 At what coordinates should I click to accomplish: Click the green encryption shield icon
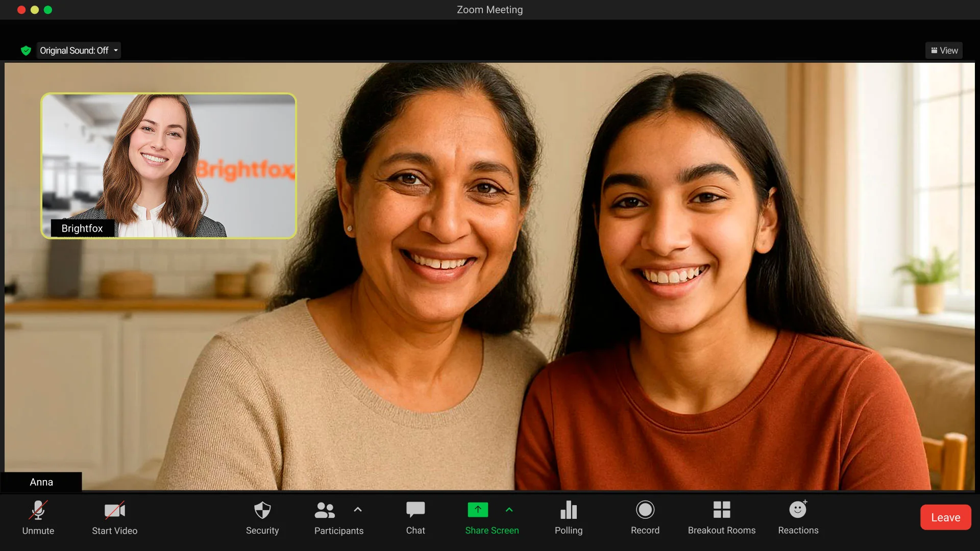(x=26, y=51)
